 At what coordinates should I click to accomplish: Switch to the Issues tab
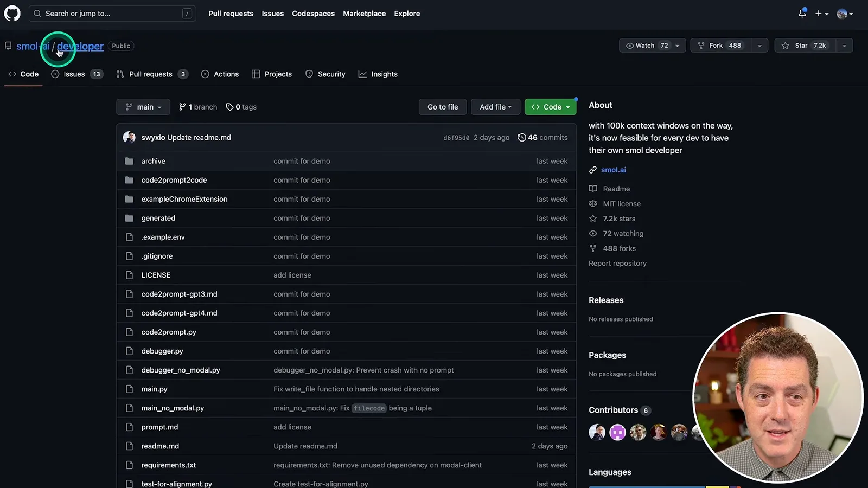coord(76,74)
